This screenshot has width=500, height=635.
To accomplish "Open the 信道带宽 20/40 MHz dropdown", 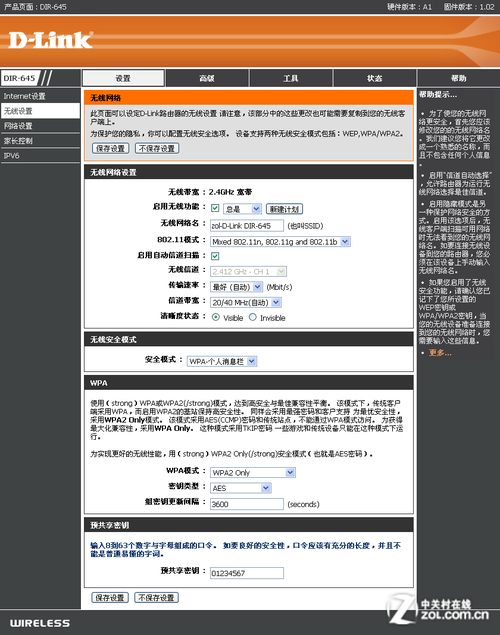I will pyautogui.click(x=246, y=303).
